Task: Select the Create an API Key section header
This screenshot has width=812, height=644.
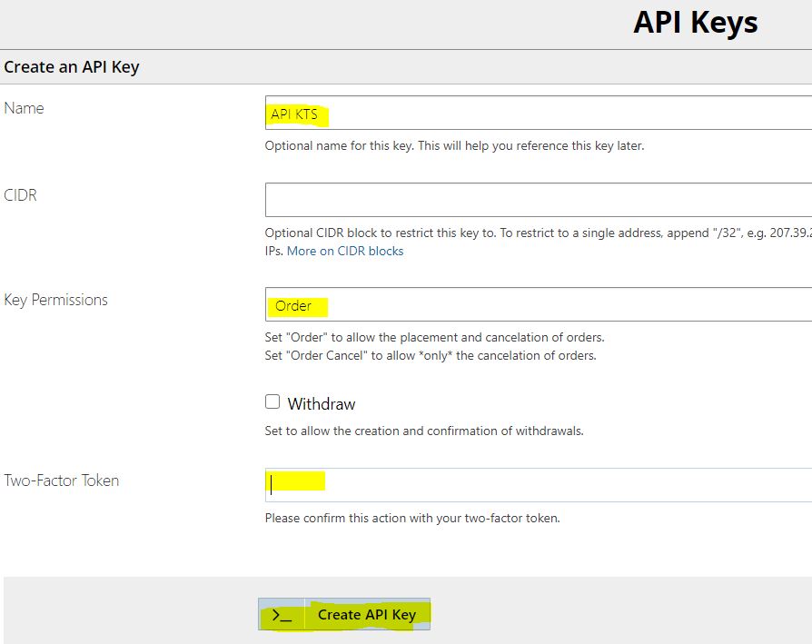Action: [x=72, y=67]
